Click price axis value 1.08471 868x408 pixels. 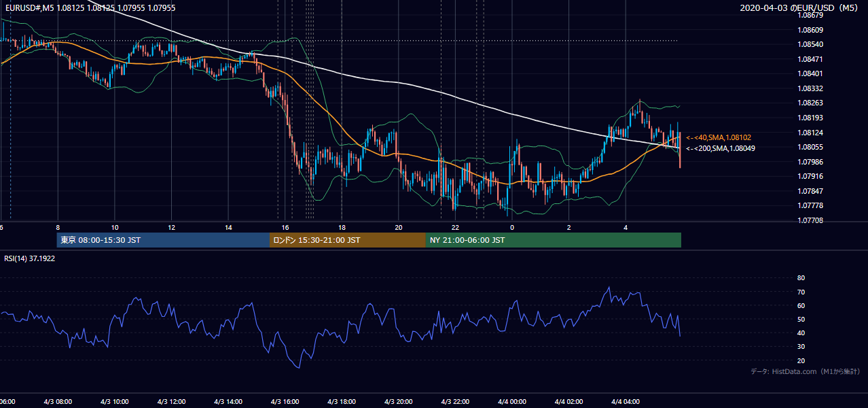point(810,60)
